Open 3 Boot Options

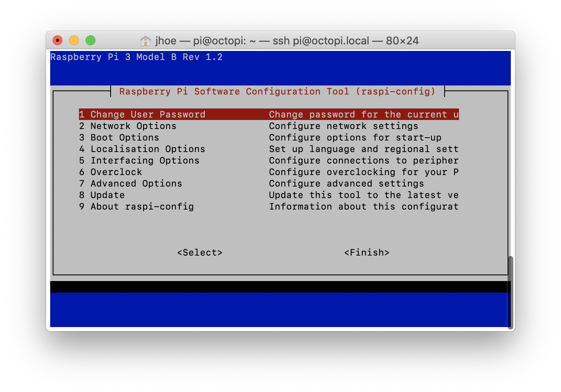[x=119, y=138]
